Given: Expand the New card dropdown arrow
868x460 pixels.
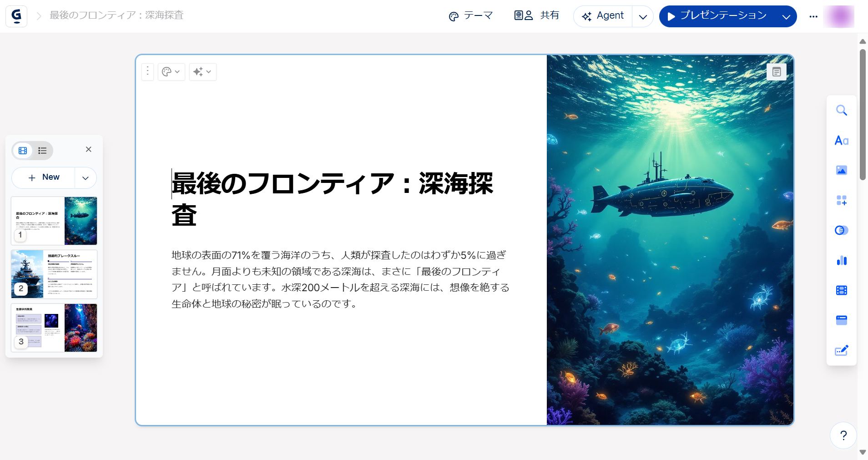Looking at the screenshot, I should 86,178.
